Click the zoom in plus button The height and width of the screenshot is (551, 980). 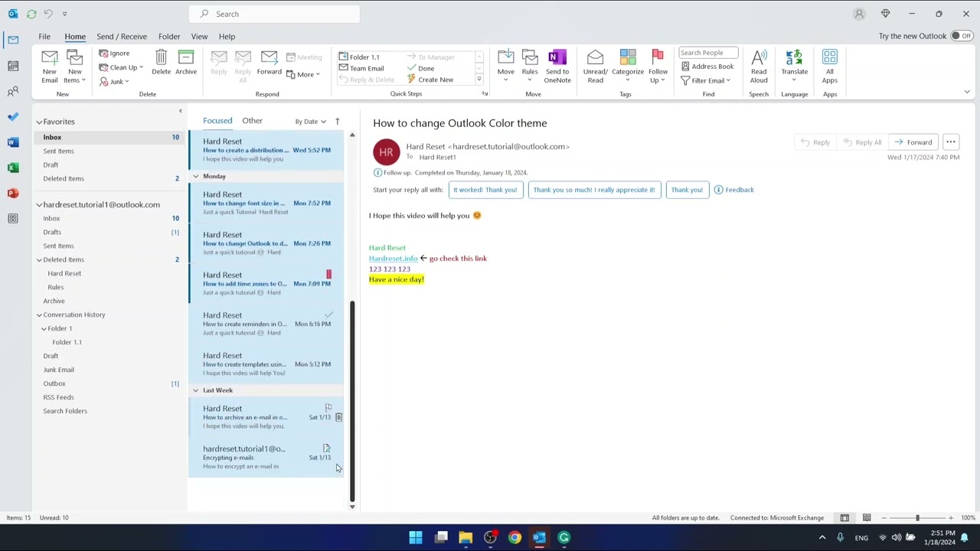[951, 518]
